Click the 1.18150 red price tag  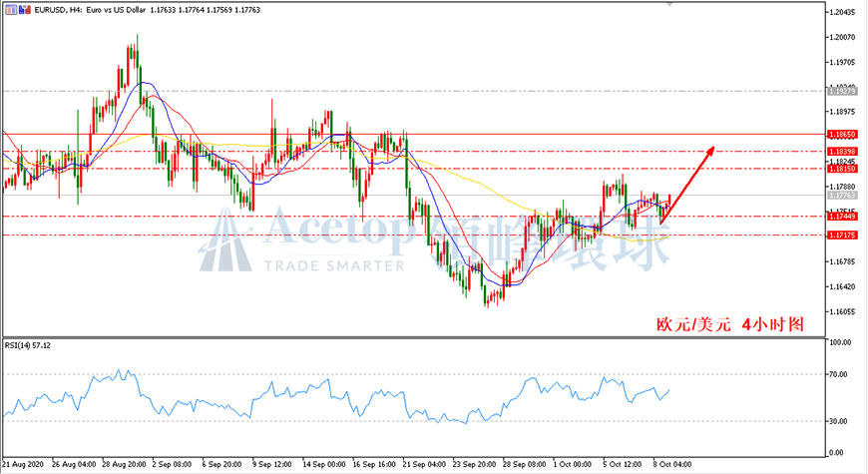click(842, 169)
